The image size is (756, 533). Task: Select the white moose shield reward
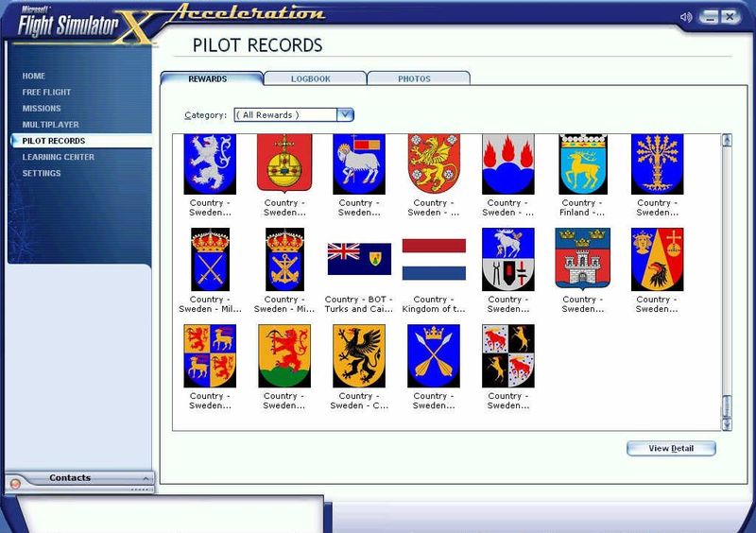tap(508, 260)
